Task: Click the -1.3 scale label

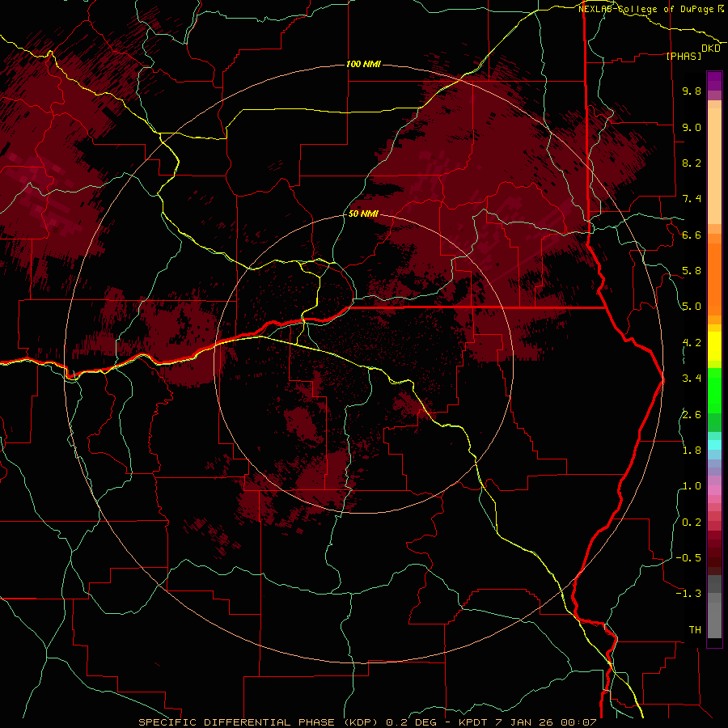Action: [688, 594]
